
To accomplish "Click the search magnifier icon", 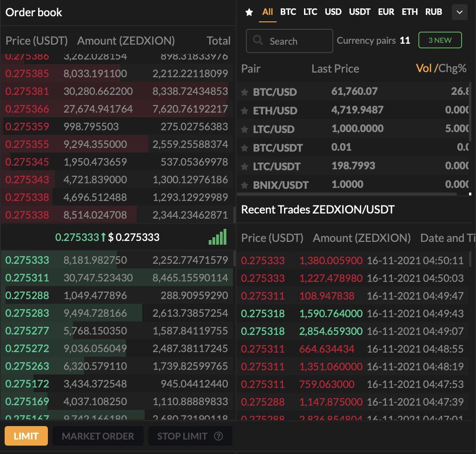I will point(258,40).
